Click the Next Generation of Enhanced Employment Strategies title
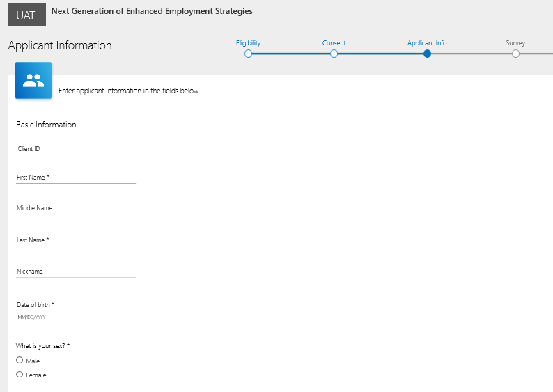This screenshot has width=553, height=392. [x=152, y=12]
